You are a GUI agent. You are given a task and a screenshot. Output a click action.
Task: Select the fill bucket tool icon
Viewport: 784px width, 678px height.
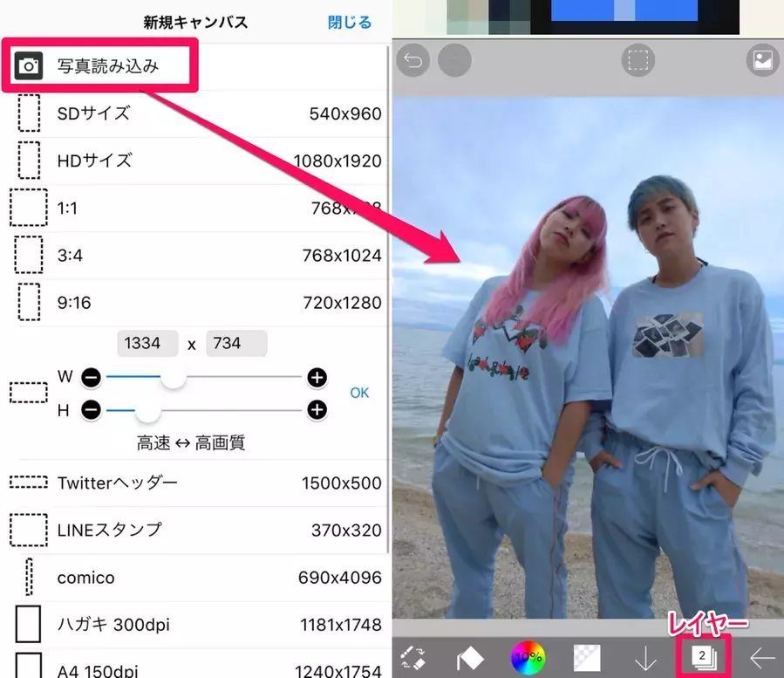pos(470,657)
